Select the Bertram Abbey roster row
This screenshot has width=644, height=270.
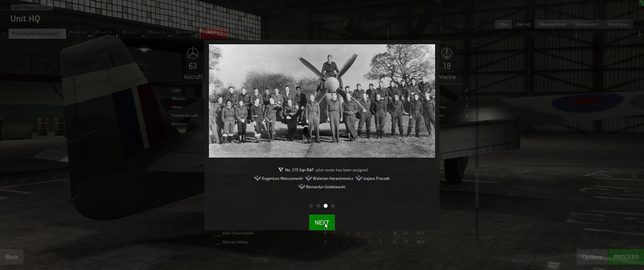tap(320, 242)
